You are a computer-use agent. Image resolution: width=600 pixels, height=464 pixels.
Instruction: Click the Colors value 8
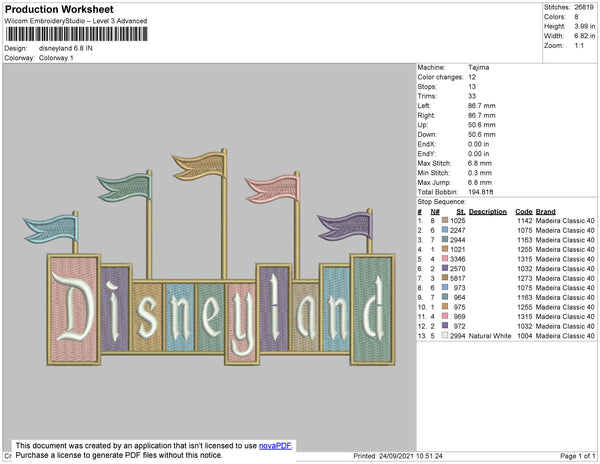(576, 17)
